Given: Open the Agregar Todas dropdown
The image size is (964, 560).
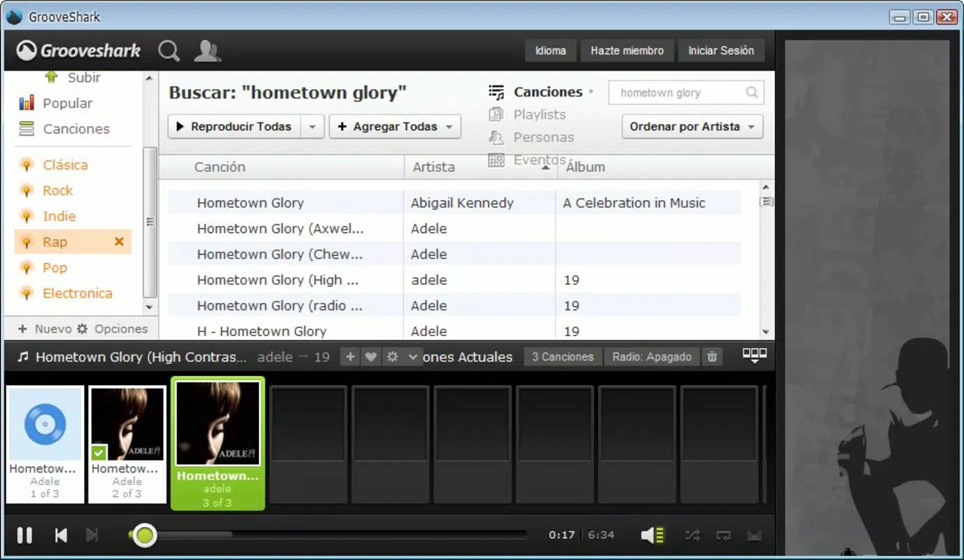Looking at the screenshot, I should click(x=395, y=127).
